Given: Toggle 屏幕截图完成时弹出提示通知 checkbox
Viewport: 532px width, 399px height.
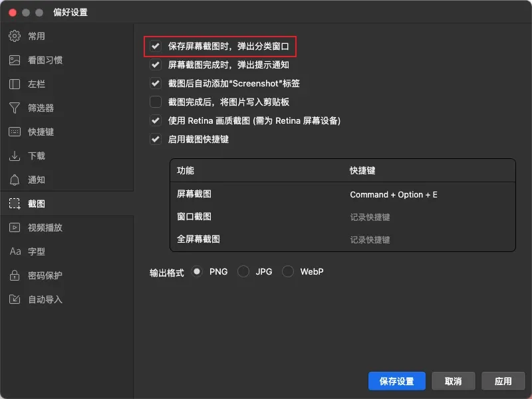Looking at the screenshot, I should coord(156,65).
